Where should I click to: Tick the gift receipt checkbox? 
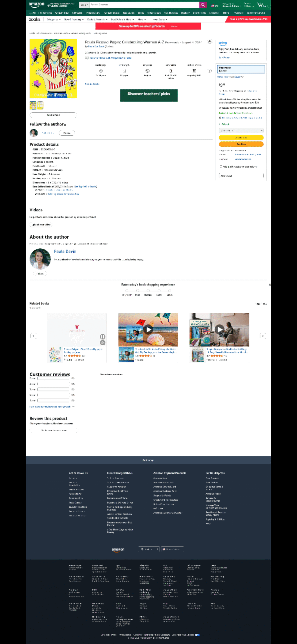tap(221, 167)
